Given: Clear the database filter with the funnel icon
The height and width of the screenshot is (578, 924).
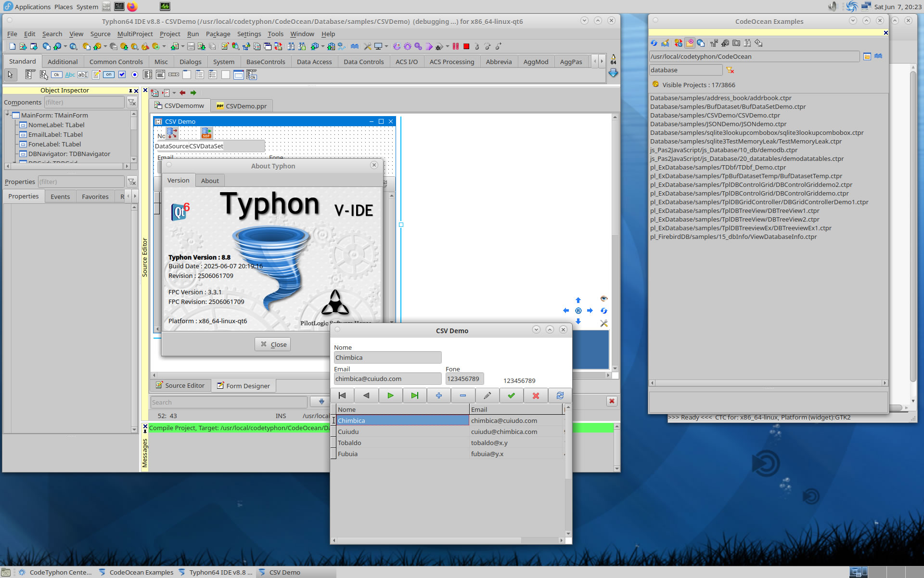Looking at the screenshot, I should 730,70.
